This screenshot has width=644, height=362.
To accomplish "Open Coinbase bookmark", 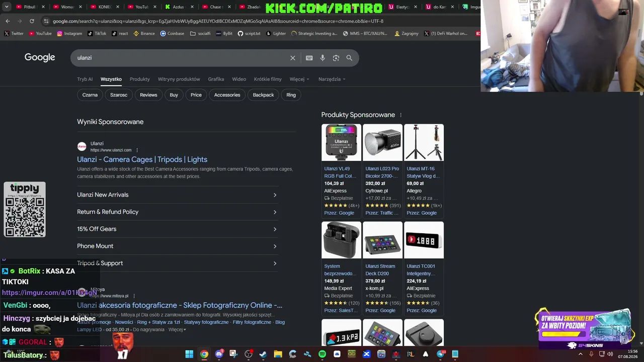I will coord(172,34).
